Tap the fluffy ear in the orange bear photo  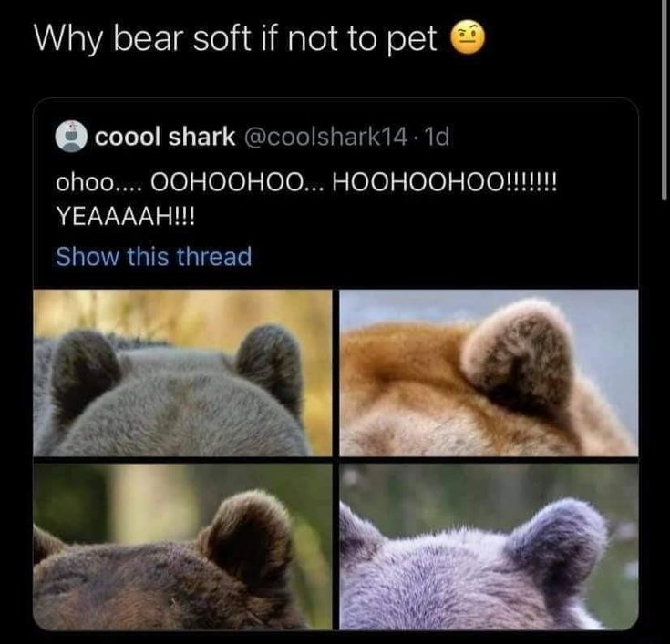[x=520, y=356]
